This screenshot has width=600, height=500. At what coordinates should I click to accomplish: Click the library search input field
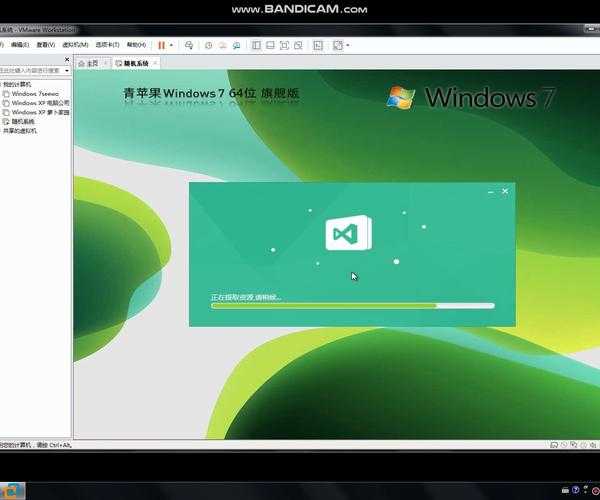click(31, 70)
